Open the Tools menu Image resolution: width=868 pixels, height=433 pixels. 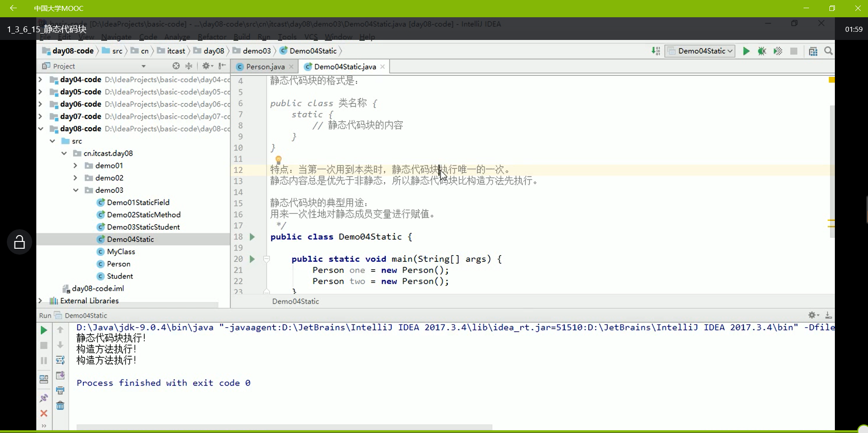point(287,37)
